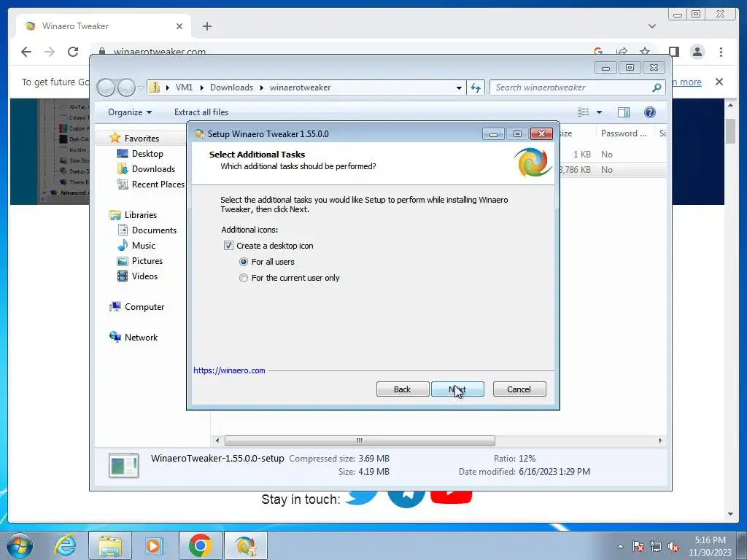Open Desktop in Explorer Favorites
The height and width of the screenshot is (560, 747).
click(x=147, y=154)
